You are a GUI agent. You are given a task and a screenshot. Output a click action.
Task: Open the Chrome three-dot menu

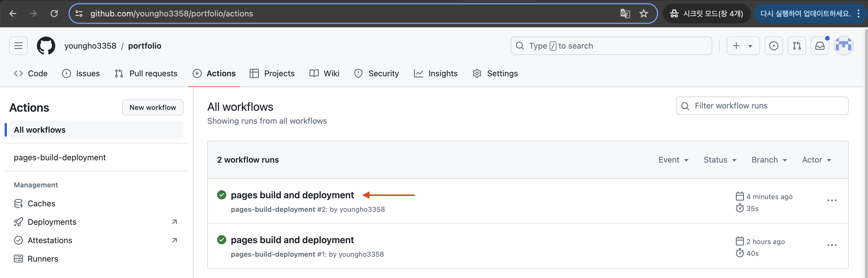(858, 14)
